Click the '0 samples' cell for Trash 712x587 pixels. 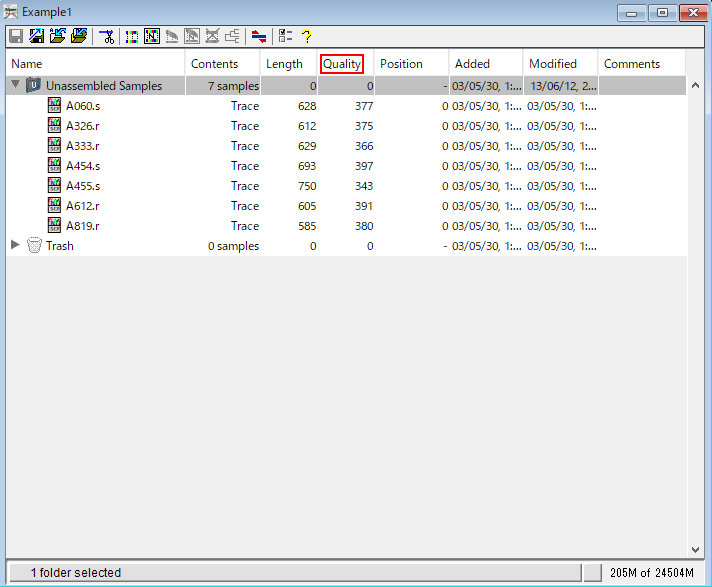pos(233,246)
